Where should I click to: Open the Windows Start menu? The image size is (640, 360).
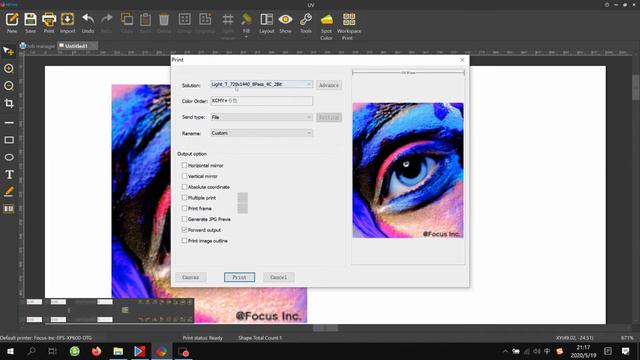10,351
